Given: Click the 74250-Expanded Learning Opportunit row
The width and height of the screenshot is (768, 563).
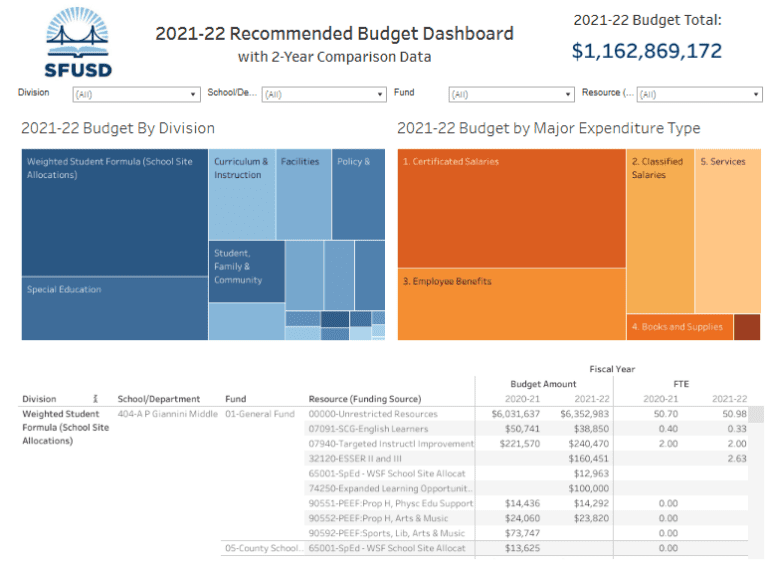Looking at the screenshot, I should 390,489.
